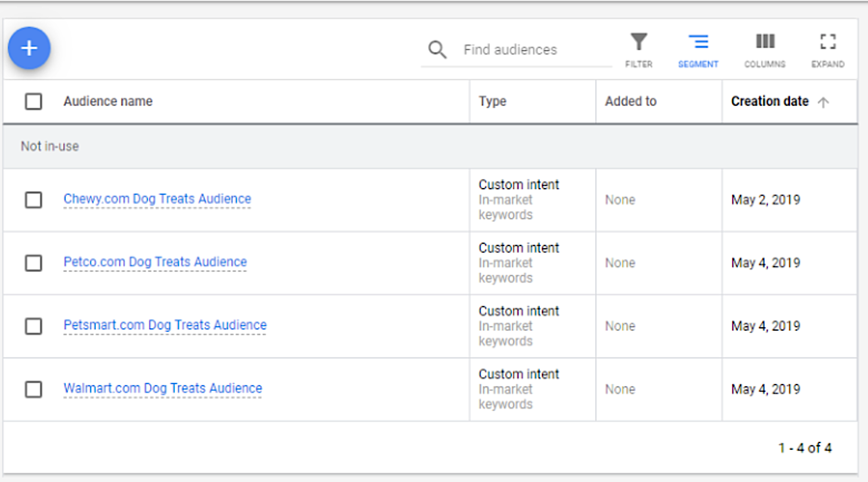The height and width of the screenshot is (482, 868).
Task: Type in the Find audiences search field
Action: tap(534, 50)
